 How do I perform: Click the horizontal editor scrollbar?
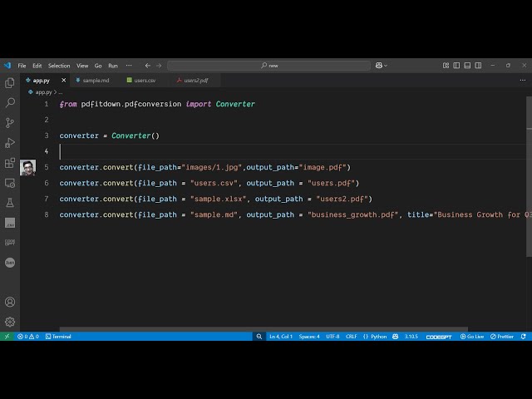point(264,329)
